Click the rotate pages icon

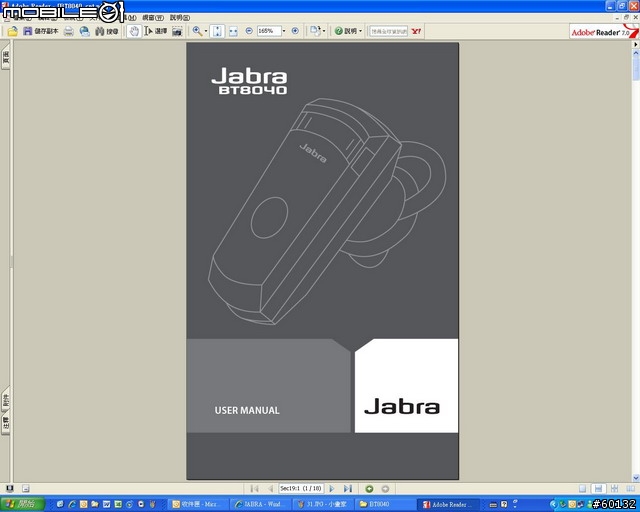pyautogui.click(x=315, y=31)
